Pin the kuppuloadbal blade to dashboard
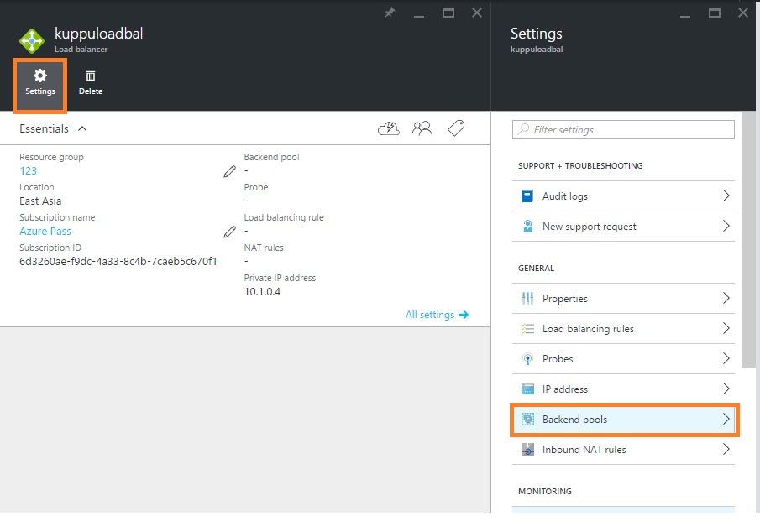This screenshot has height=532, width=760. 389,13
